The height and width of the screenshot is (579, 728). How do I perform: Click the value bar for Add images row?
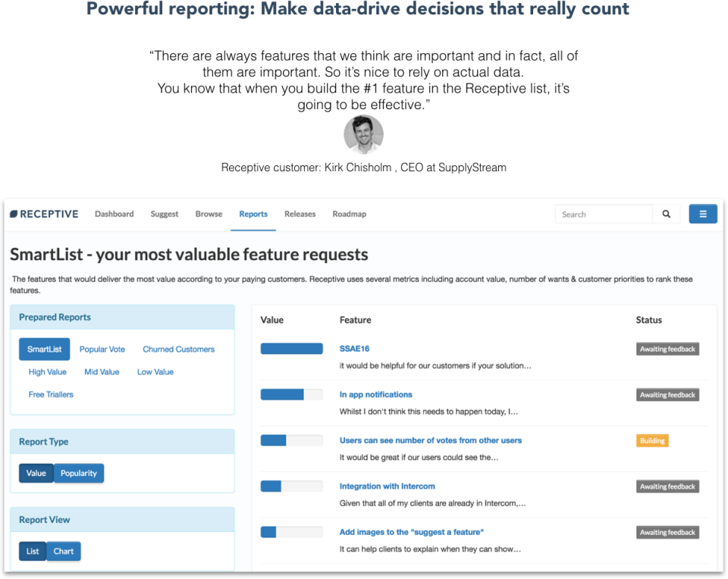291,532
